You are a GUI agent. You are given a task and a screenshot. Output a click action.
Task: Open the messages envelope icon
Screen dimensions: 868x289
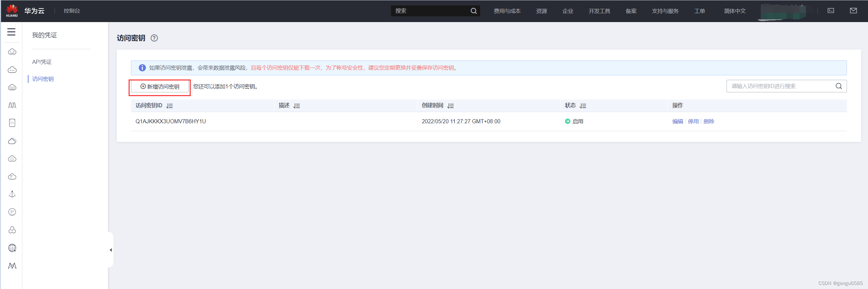pos(853,11)
